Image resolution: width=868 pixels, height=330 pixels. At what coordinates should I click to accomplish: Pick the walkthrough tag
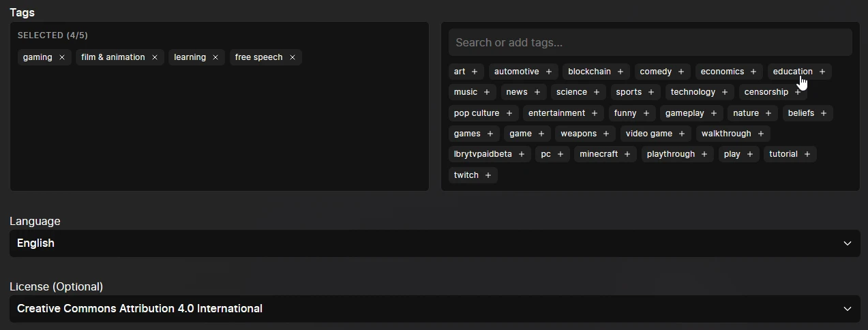pos(726,134)
